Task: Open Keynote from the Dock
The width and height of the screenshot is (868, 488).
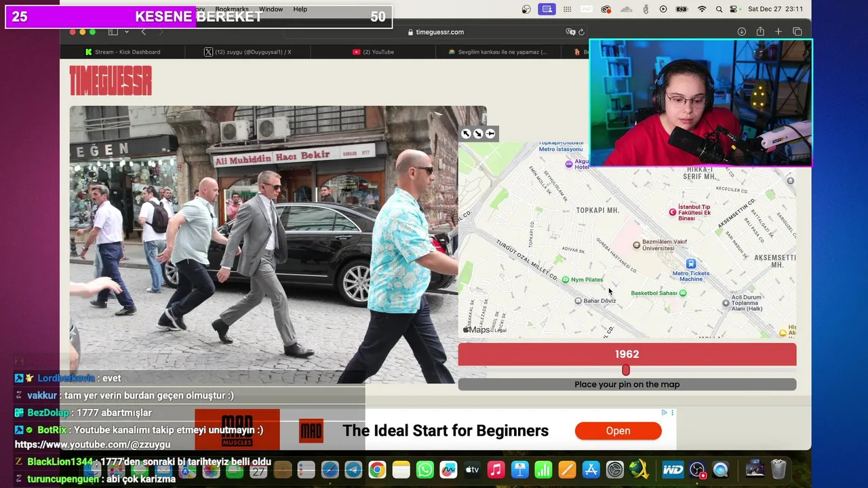Action: (x=520, y=470)
